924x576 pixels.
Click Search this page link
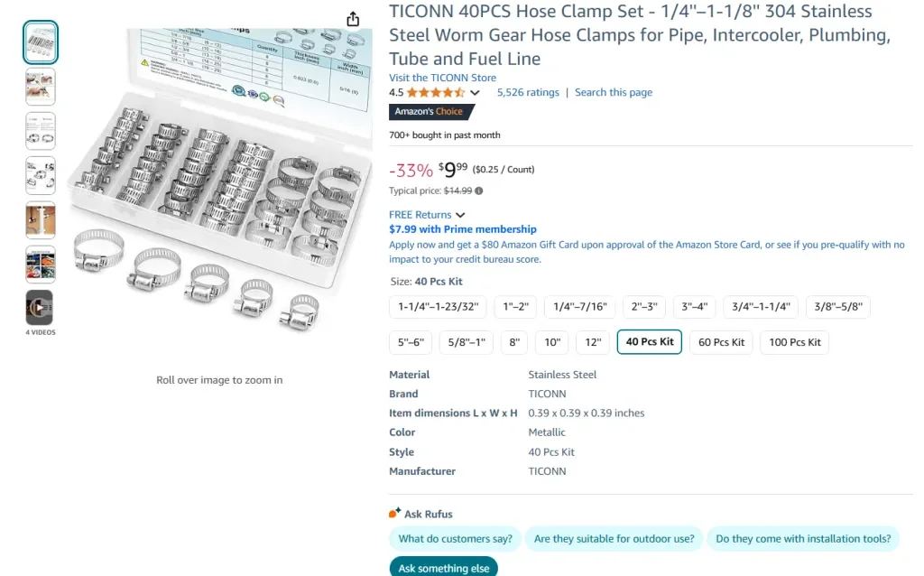tap(613, 92)
